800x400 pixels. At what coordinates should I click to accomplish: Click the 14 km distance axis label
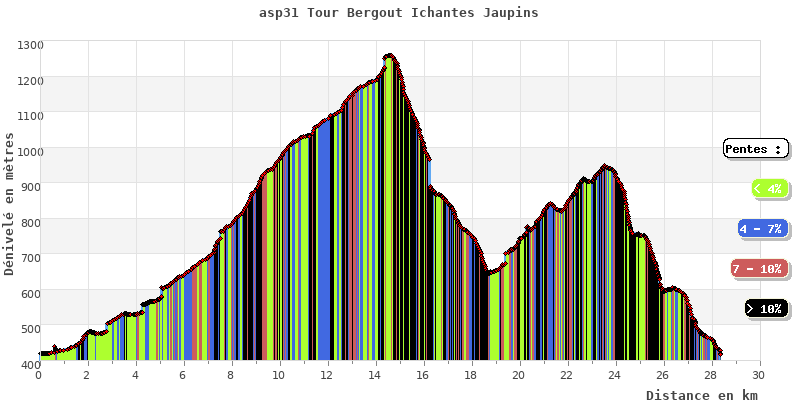tap(376, 376)
